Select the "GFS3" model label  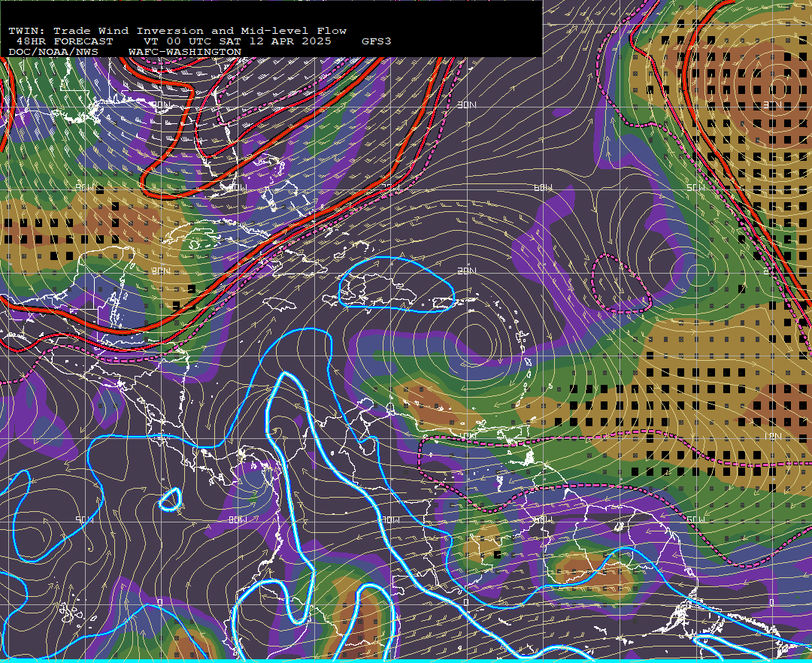click(377, 41)
